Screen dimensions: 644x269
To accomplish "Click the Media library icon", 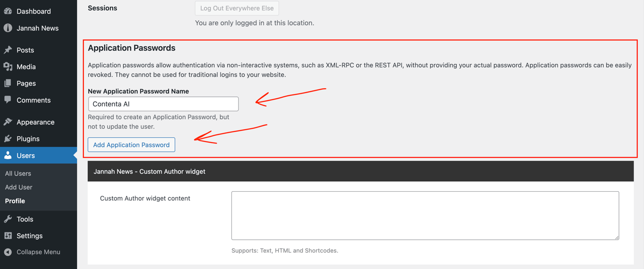I will coord(8,67).
